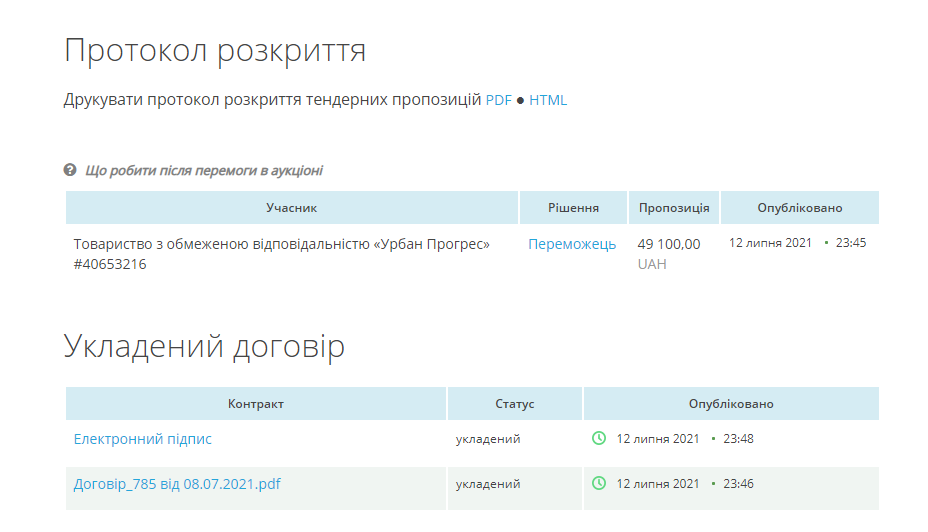
Task: Click the 23:45 publication time of the winner
Action: tap(851, 243)
